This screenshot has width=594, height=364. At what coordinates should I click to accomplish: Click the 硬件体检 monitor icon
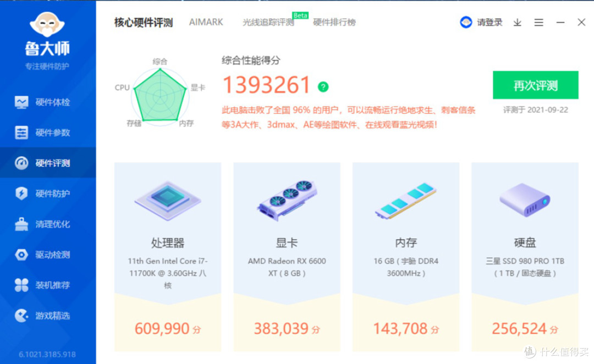pyautogui.click(x=21, y=102)
